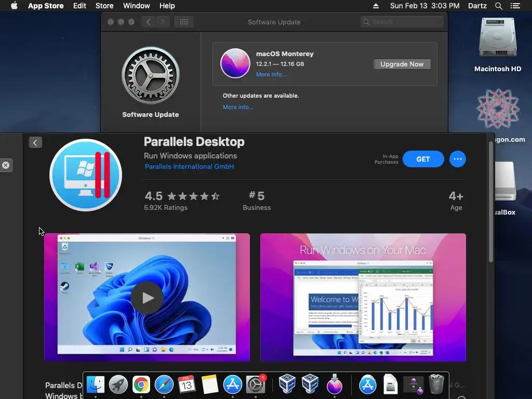Open App Store dock icon beside Notes
Image resolution: width=532 pixels, height=399 pixels.
[232, 385]
